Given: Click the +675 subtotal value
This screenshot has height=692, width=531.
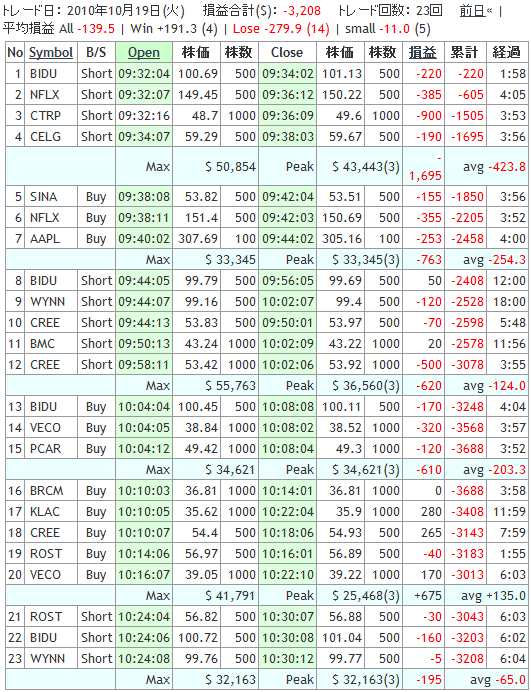Looking at the screenshot, I should pyautogui.click(x=428, y=596).
